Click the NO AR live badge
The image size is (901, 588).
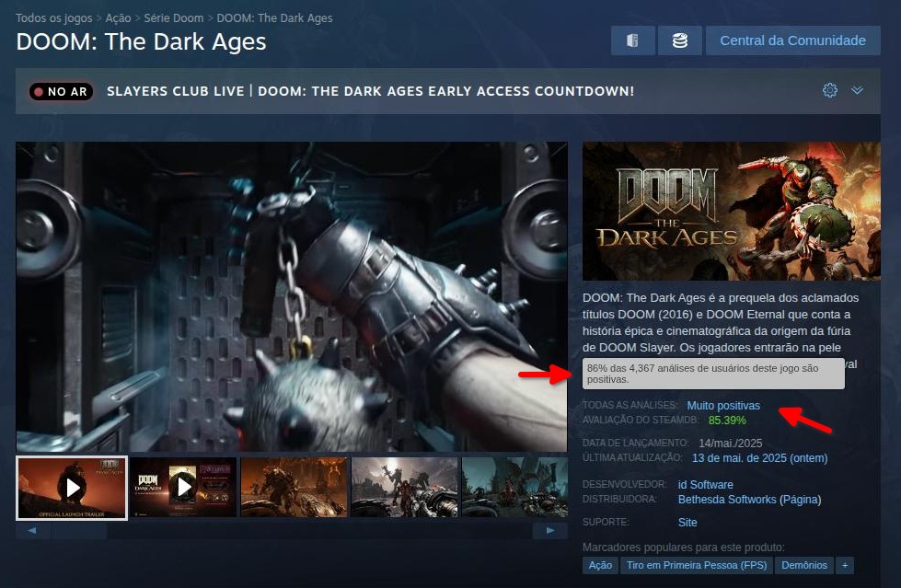62,91
